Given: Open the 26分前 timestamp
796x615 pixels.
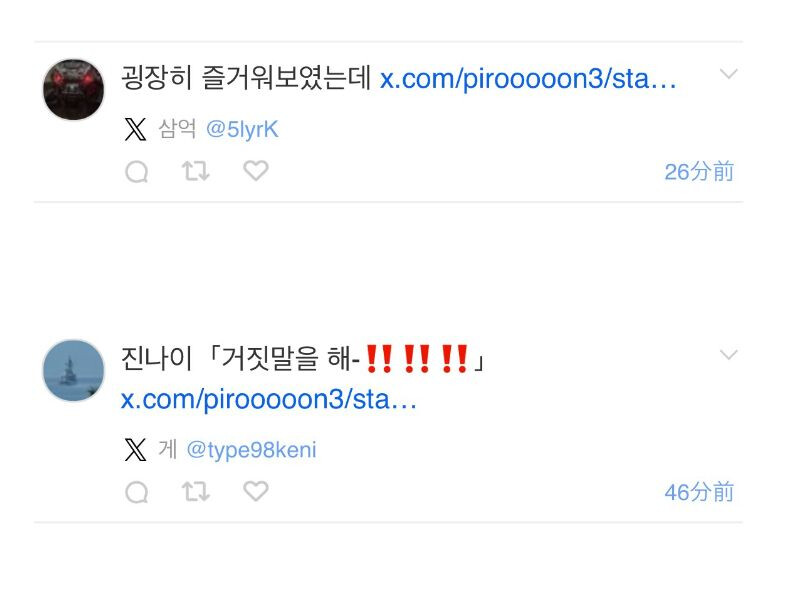Looking at the screenshot, I should pos(699,172).
